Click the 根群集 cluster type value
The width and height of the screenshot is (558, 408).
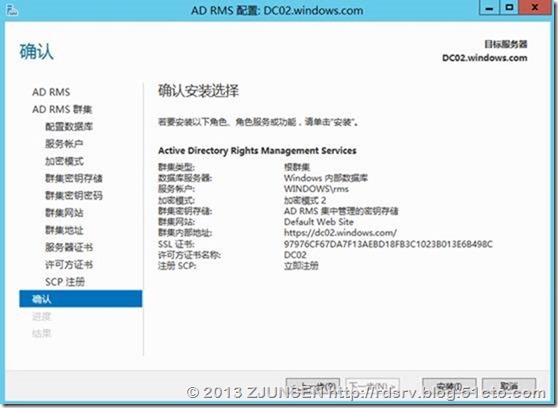pos(297,167)
